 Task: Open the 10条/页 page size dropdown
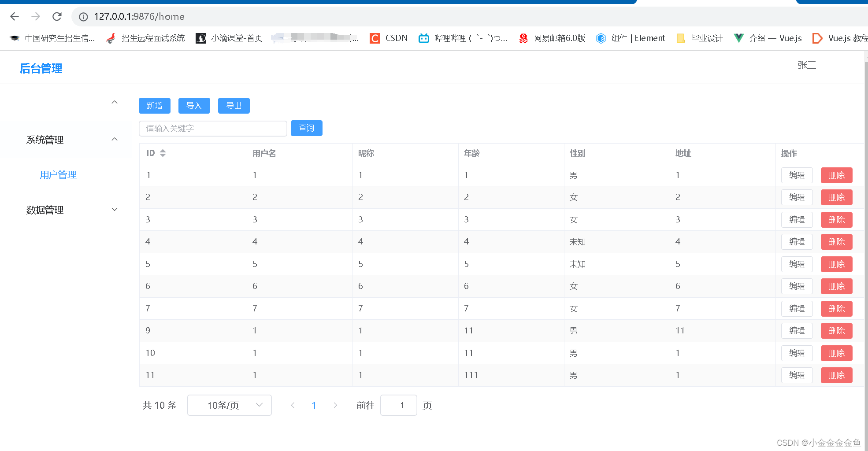click(x=230, y=405)
